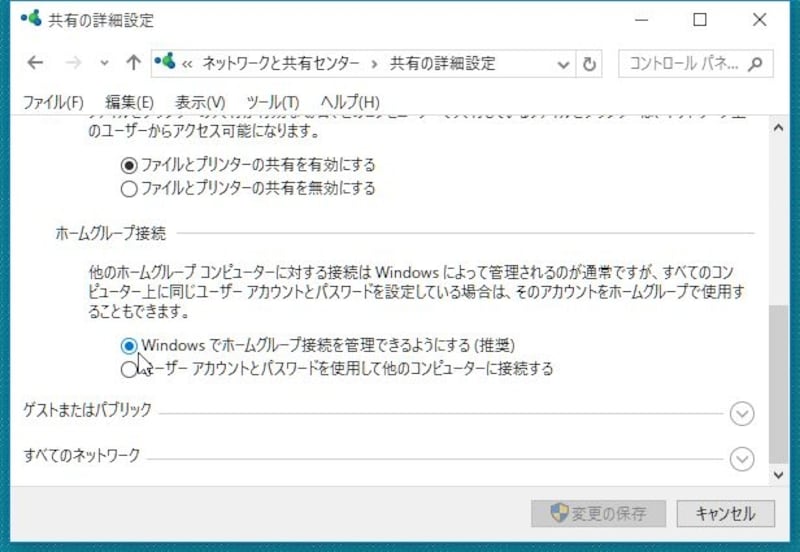The width and height of the screenshot is (800, 552).
Task: Click the 変更の保存 button
Action: (x=598, y=513)
